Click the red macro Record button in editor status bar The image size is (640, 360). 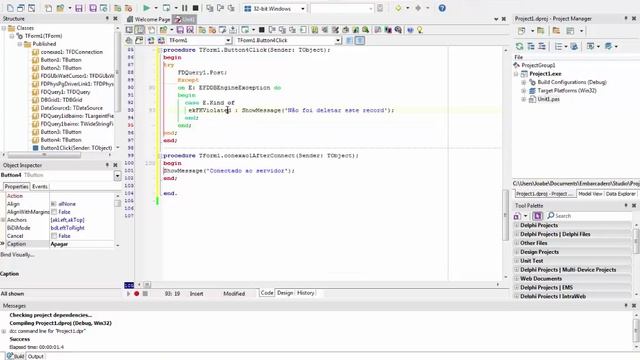pos(137,293)
